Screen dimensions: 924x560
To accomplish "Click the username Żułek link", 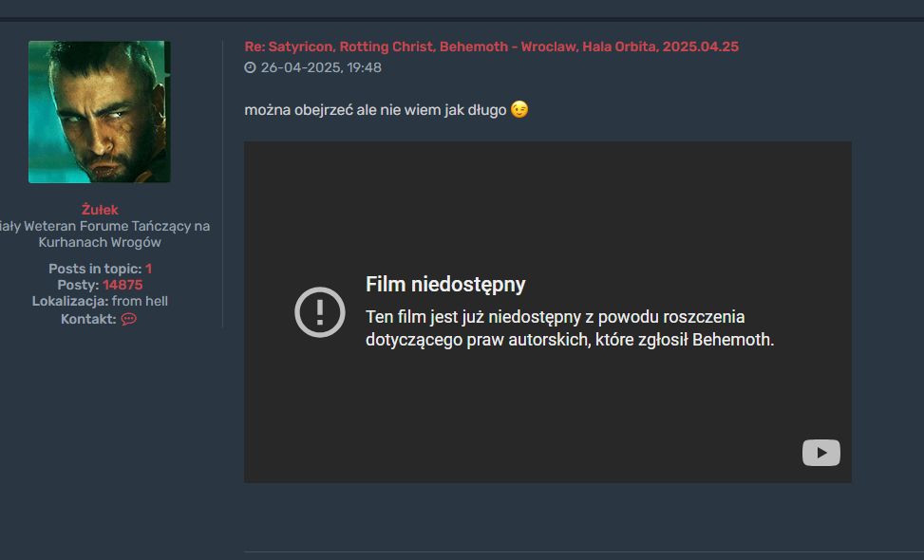I will point(100,210).
